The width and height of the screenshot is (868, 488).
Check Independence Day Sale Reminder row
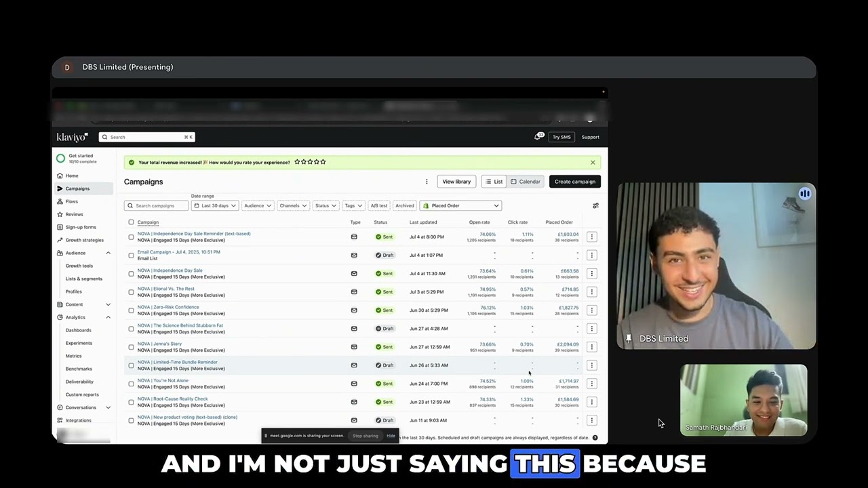[131, 237]
